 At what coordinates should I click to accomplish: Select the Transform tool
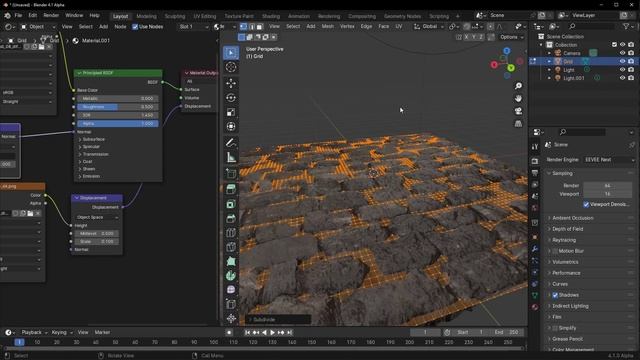pyautogui.click(x=231, y=127)
